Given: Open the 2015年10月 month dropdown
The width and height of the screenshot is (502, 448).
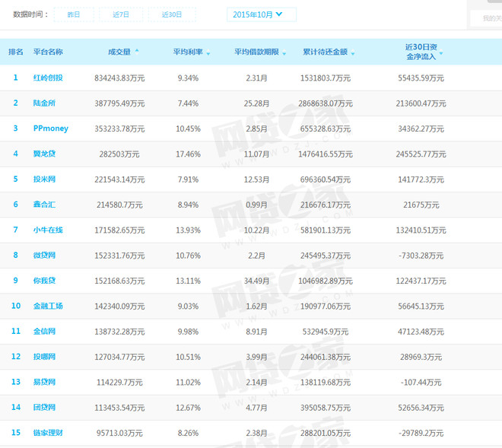Looking at the screenshot, I should coord(261,14).
